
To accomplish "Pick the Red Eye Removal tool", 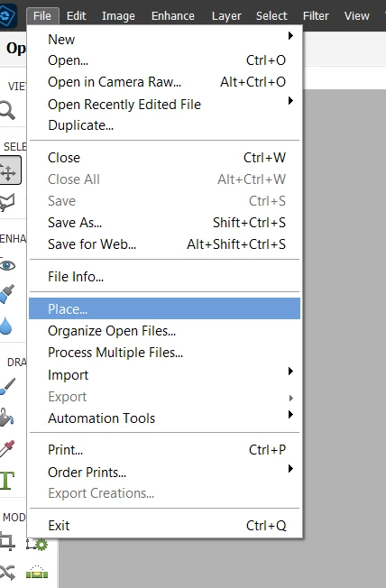I will click(7, 265).
